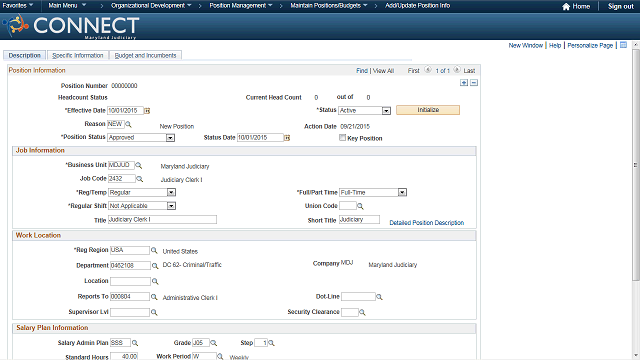Look up Reg Region values
Viewport: 640px width, 360px height.
tap(154, 250)
